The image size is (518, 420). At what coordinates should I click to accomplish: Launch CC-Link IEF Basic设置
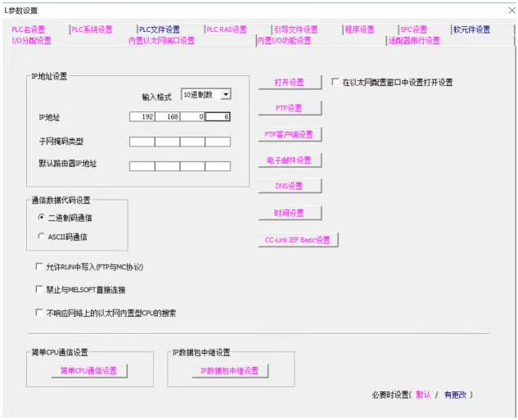(298, 240)
